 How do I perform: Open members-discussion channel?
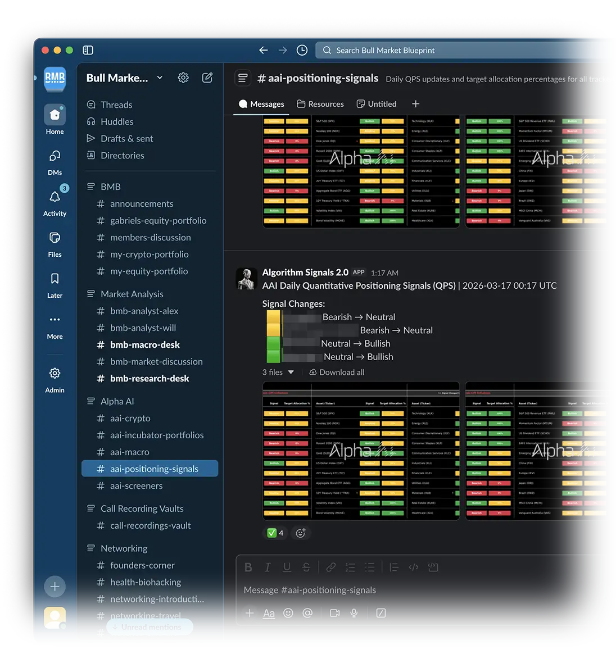150,238
